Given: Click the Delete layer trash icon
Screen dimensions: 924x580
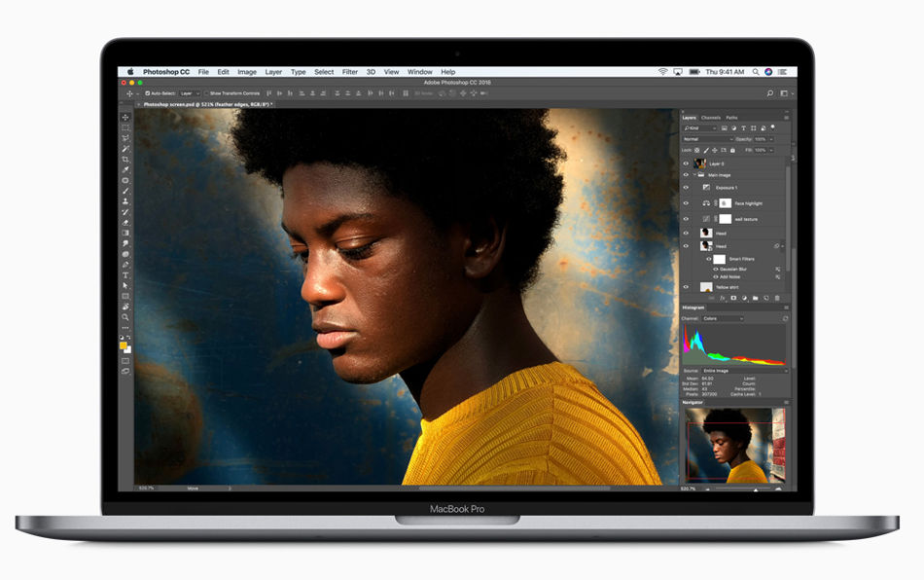Looking at the screenshot, I should (777, 298).
